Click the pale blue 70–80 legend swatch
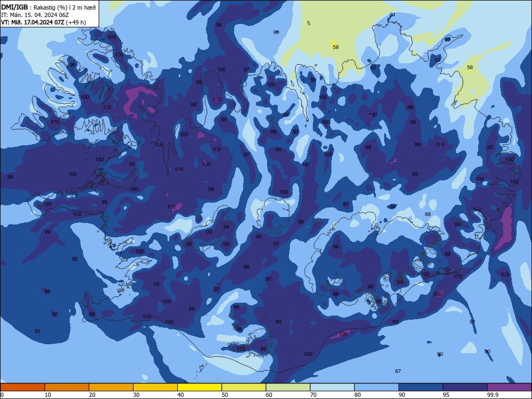The width and height of the screenshot is (532, 399). pyautogui.click(x=332, y=387)
